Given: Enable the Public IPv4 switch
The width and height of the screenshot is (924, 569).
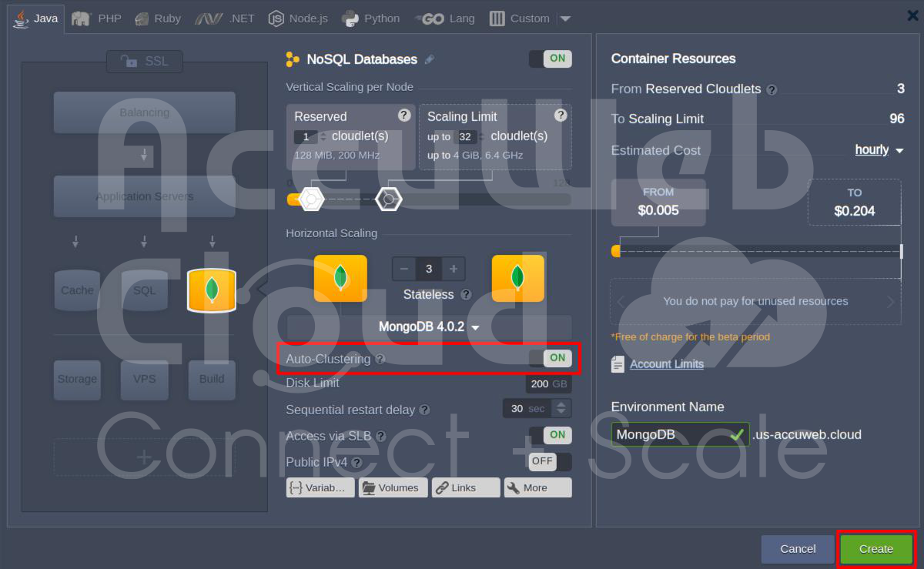Looking at the screenshot, I should (551, 461).
